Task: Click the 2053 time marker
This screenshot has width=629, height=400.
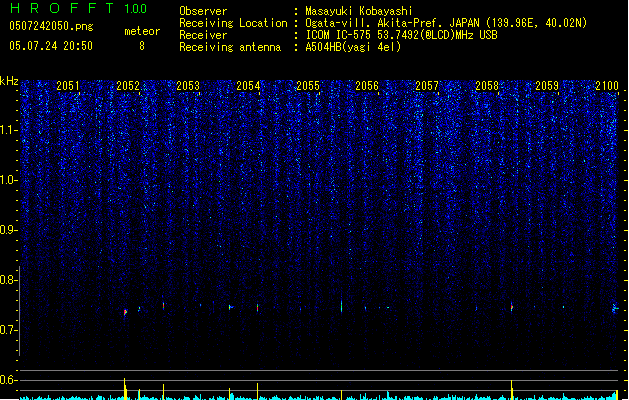Action: click(x=188, y=86)
